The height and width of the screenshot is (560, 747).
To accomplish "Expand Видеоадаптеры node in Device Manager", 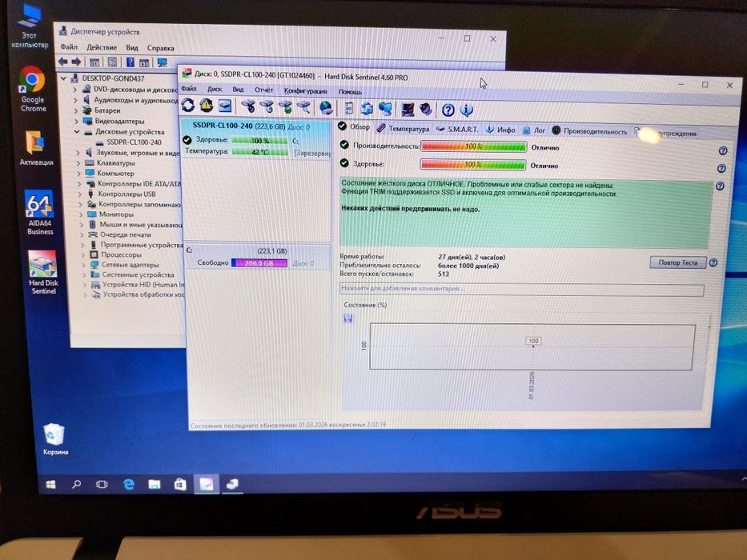I will [76, 121].
